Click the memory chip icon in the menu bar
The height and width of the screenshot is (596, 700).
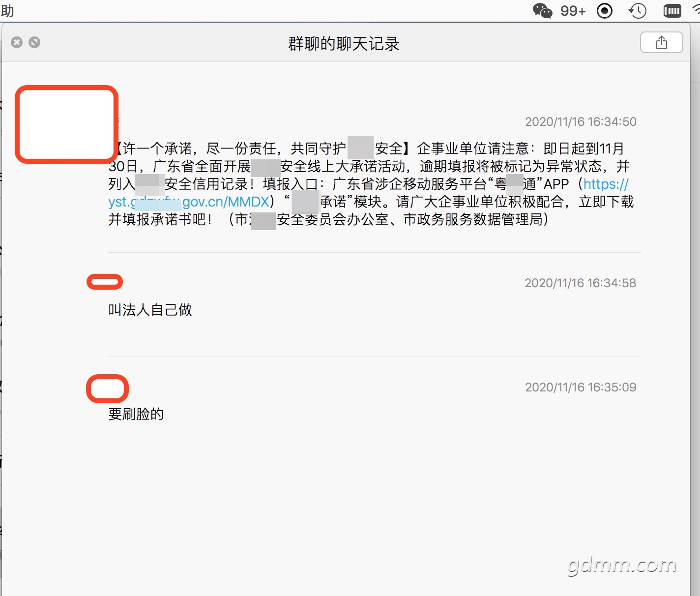[672, 11]
